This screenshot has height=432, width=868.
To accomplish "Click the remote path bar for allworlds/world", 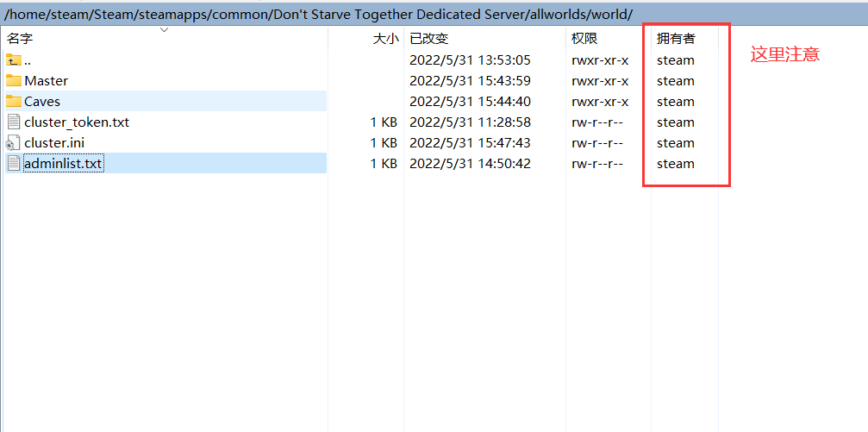I will coord(434,15).
